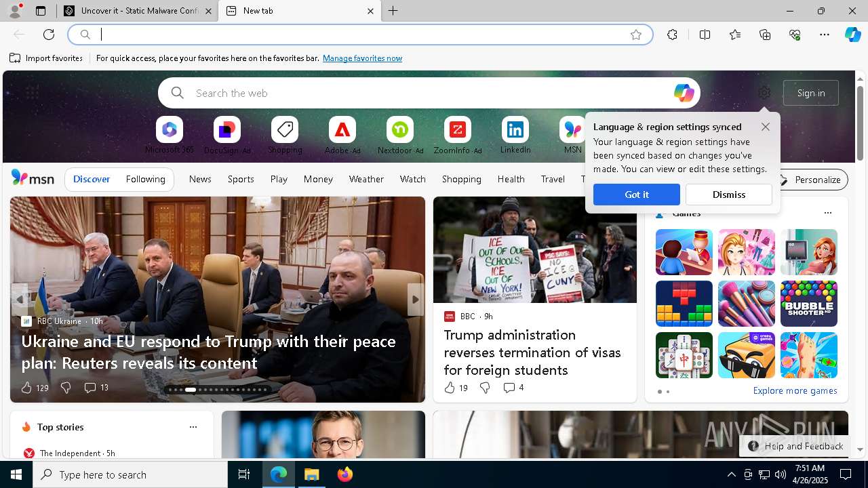Screen dimensions: 868x488
Task: Open LinkedIn shortcut tile
Action: [x=515, y=136]
